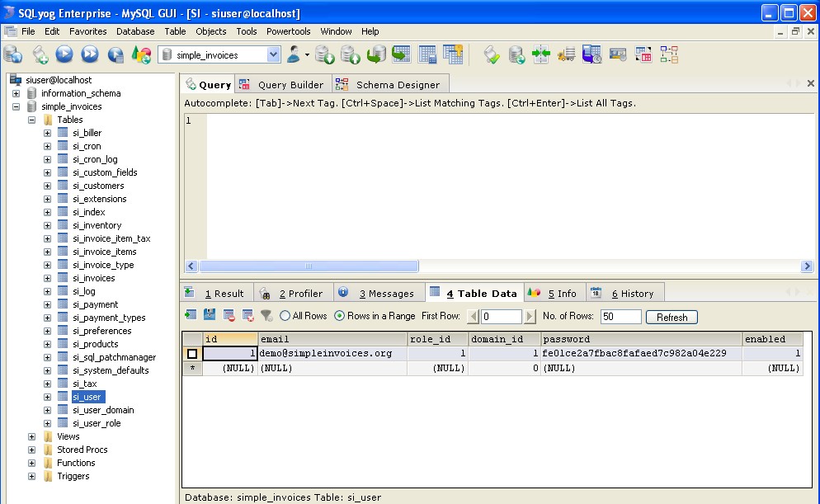Click the query builder toolbar icon

(643, 54)
